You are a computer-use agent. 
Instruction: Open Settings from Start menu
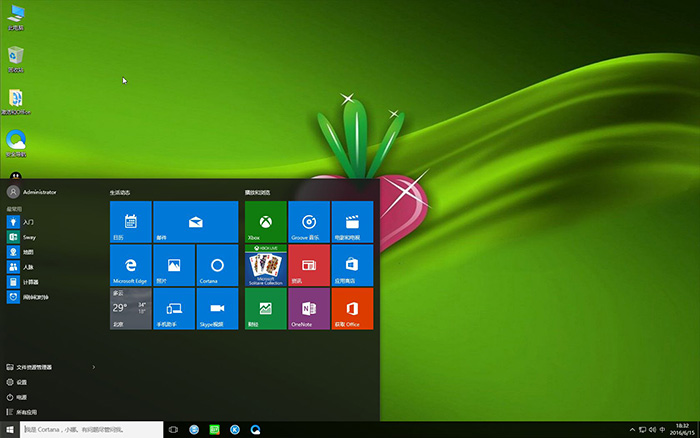click(22, 382)
